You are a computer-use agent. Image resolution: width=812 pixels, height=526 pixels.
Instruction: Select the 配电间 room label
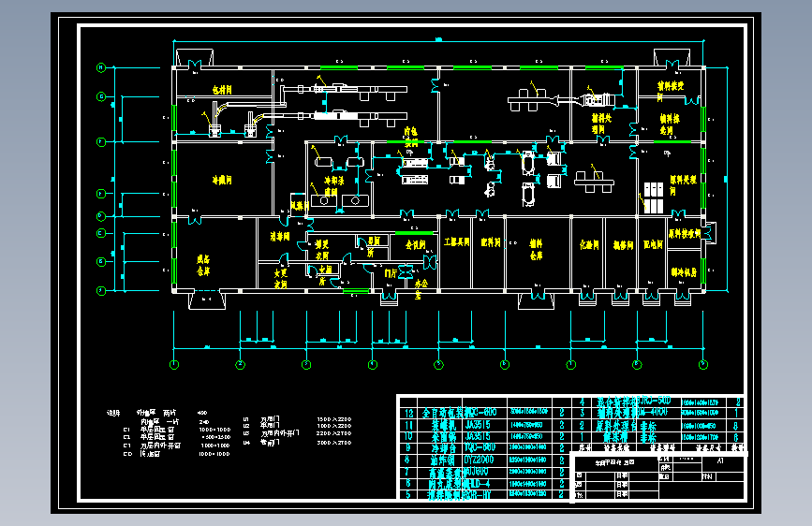(653, 244)
